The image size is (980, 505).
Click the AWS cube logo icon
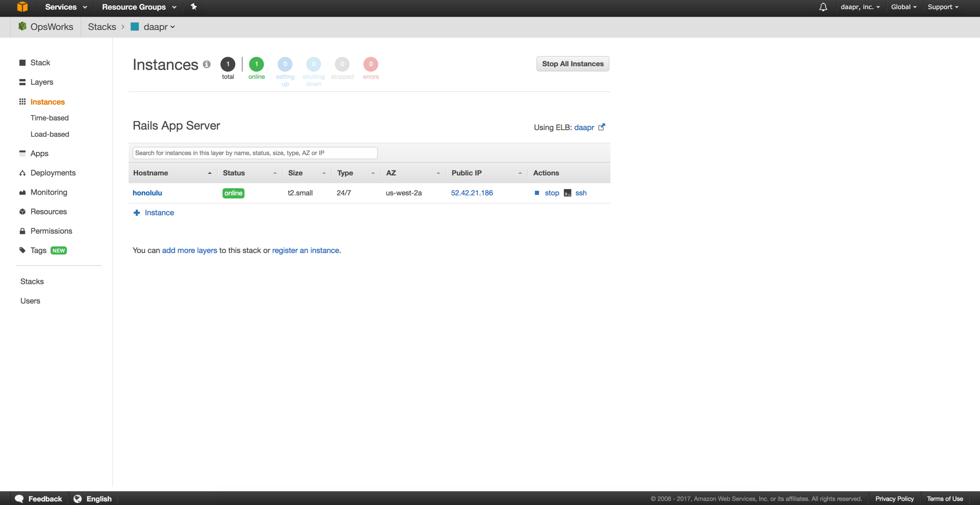(22, 7)
